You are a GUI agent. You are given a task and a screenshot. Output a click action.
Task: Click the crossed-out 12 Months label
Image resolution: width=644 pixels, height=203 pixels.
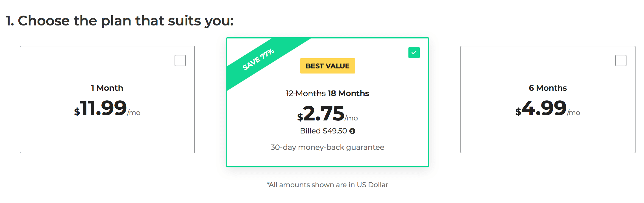tap(306, 93)
